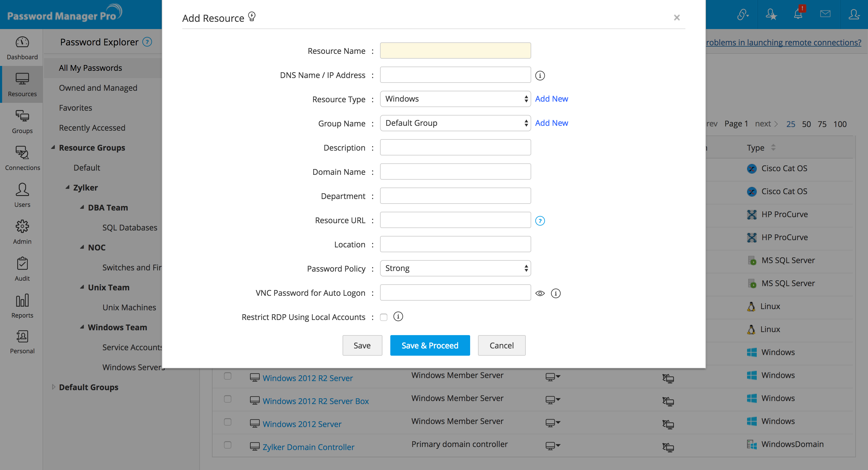868x470 pixels.
Task: Collapse the Windows Team group
Action: [82, 327]
